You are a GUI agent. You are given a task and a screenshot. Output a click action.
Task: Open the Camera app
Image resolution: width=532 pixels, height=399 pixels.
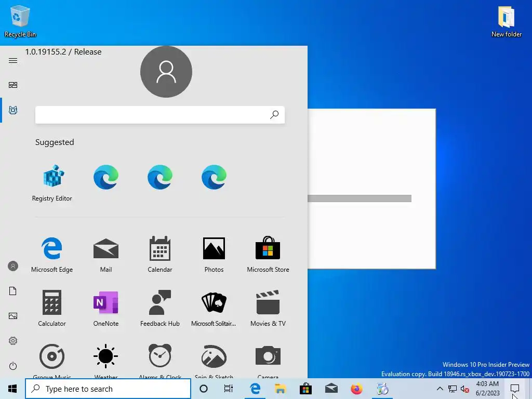click(x=268, y=361)
